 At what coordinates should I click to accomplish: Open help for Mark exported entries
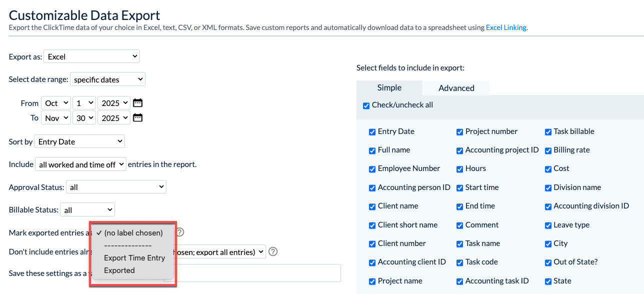pos(180,232)
